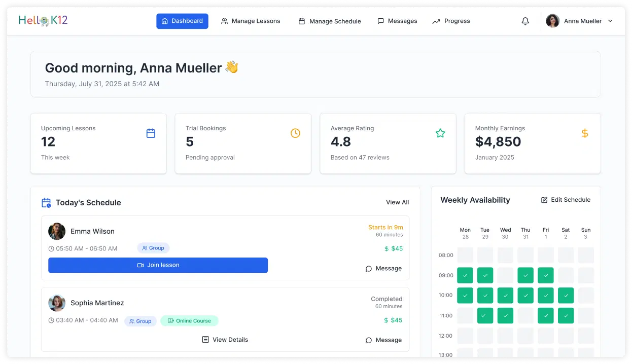Viewport: 632px width, 364px height.
Task: Click the Today's Schedule calendar icon
Action: tap(46, 203)
